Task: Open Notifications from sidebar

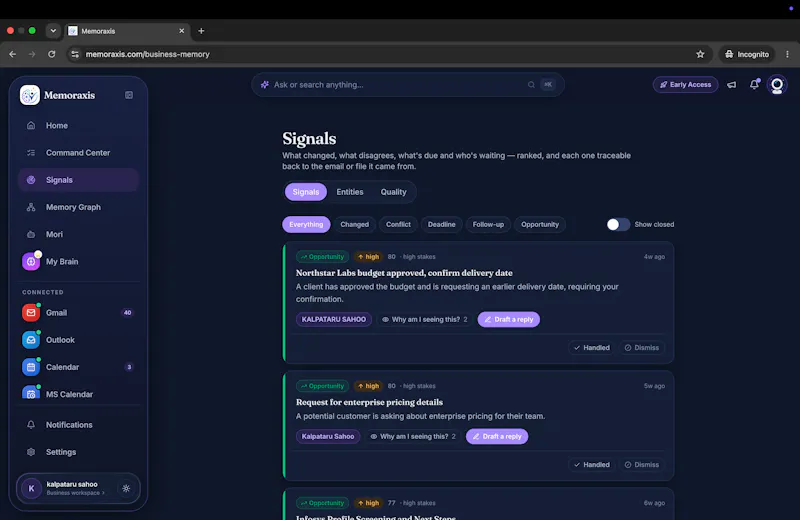Action: point(78,425)
